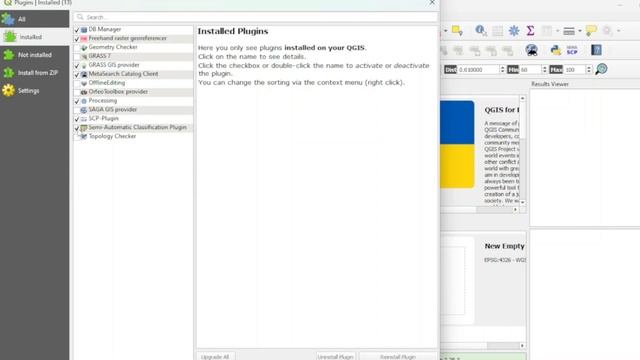Click the SAGA GIS provider plugin icon
The height and width of the screenshot is (360, 640).
84,110
